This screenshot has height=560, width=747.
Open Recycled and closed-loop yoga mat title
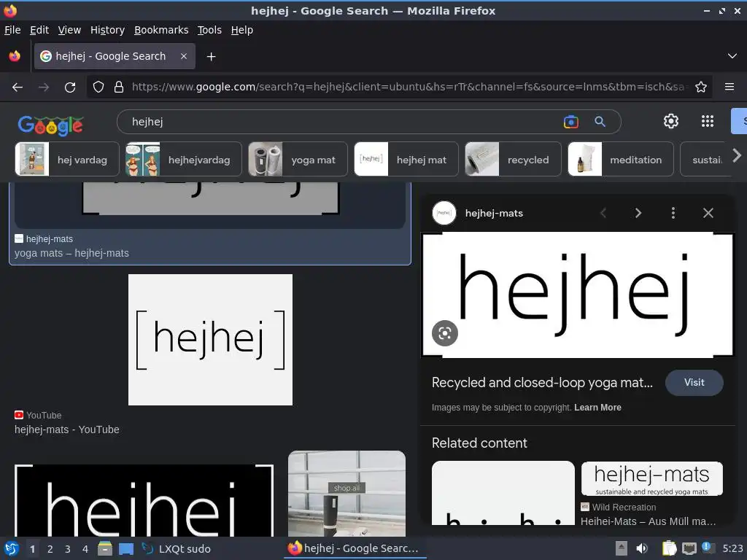coord(542,382)
